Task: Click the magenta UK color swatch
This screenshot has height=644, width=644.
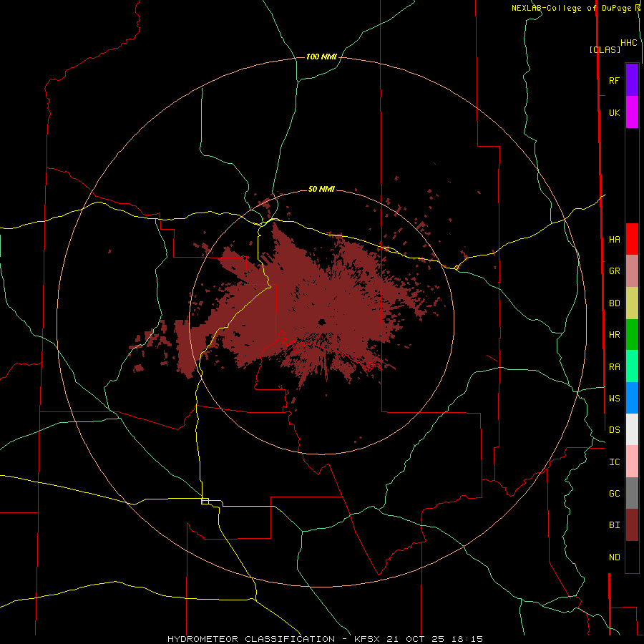Action: 632,112
